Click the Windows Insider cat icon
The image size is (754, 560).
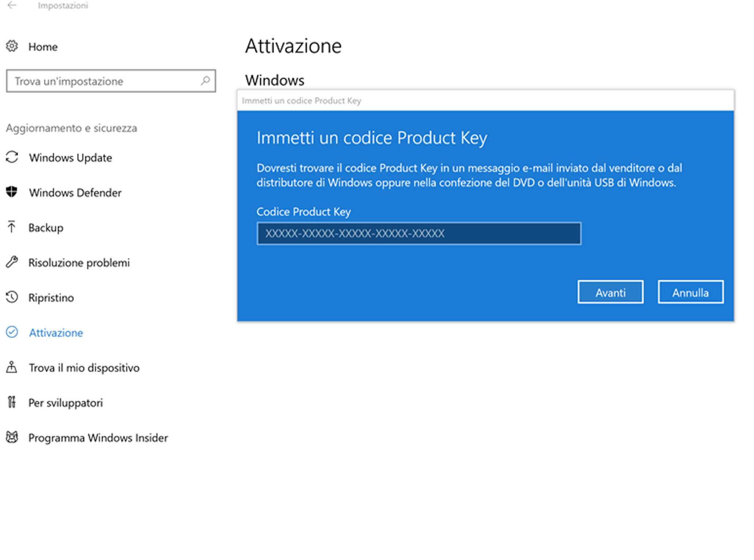[x=12, y=437]
